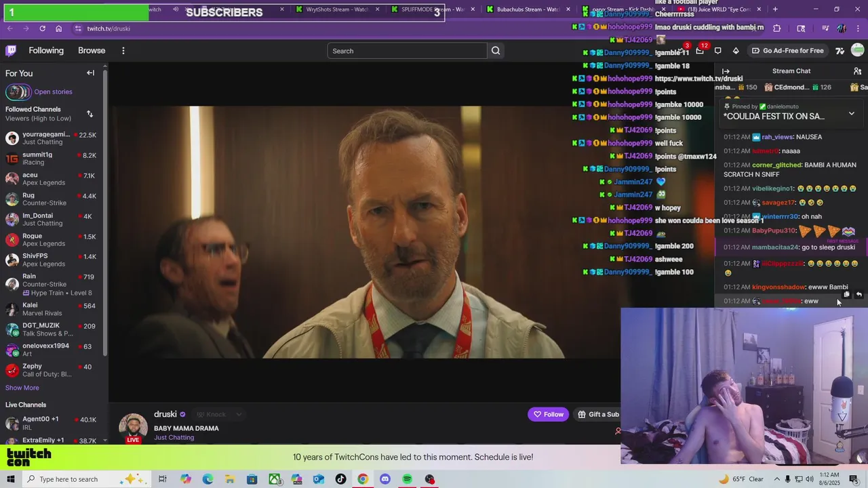Open Discord from the taskbar
868x488 pixels.
coord(385,479)
